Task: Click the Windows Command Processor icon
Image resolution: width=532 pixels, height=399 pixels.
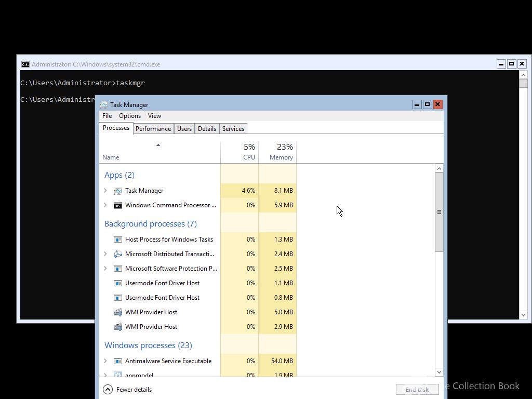Action: (x=118, y=205)
